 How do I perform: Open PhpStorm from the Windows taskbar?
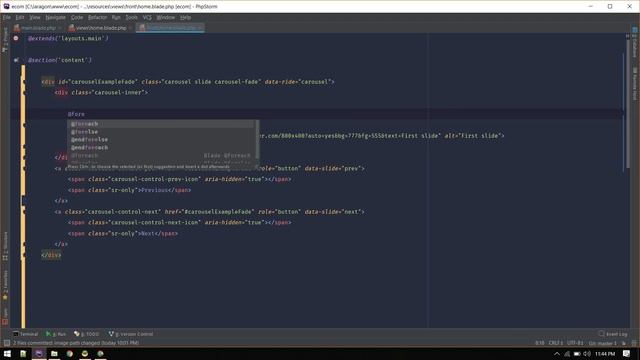pos(39,353)
